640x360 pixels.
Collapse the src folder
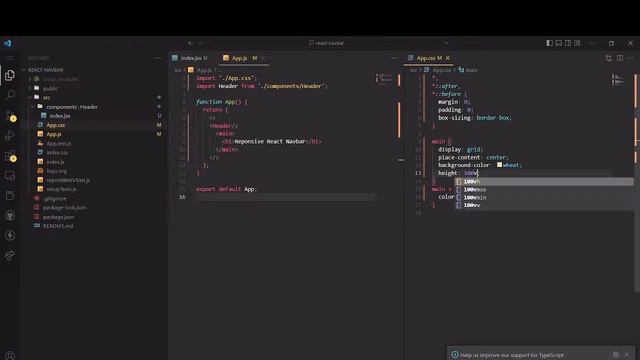[30, 98]
